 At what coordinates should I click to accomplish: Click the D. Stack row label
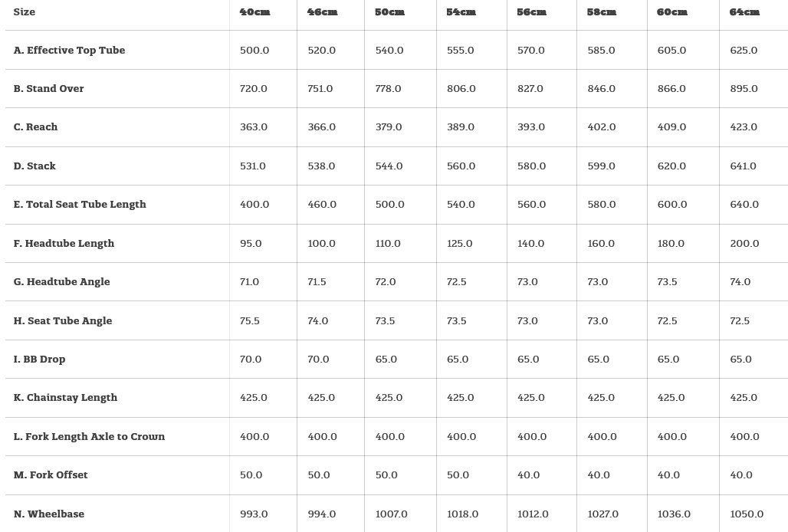click(34, 166)
